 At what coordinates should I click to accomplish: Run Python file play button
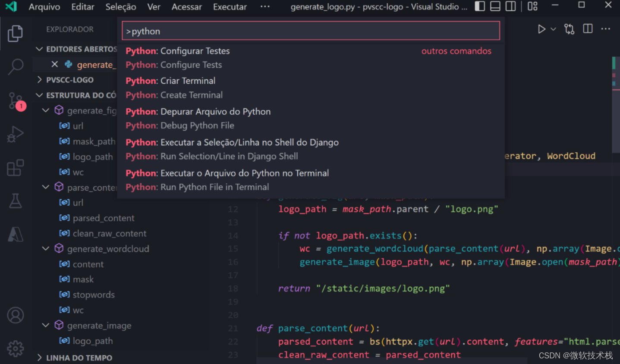tap(541, 29)
